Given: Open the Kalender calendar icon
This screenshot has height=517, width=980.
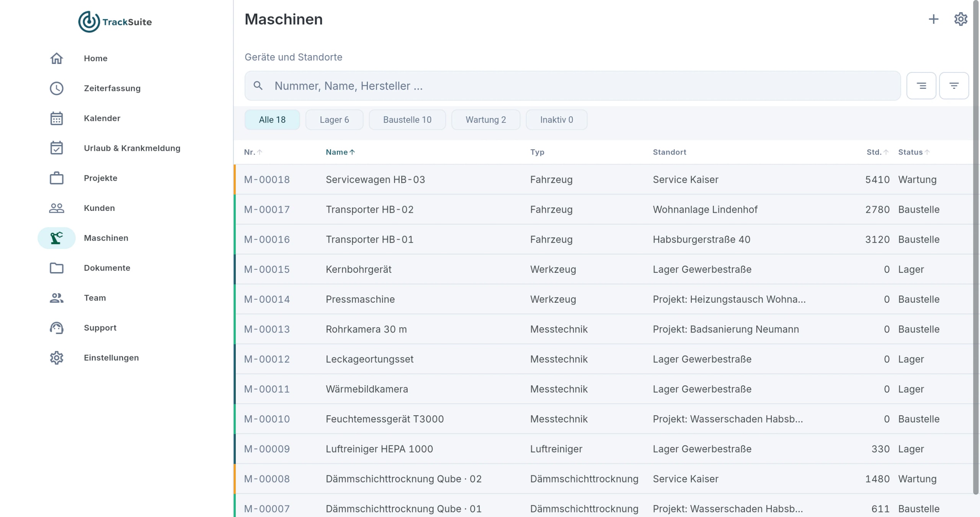Looking at the screenshot, I should point(57,118).
